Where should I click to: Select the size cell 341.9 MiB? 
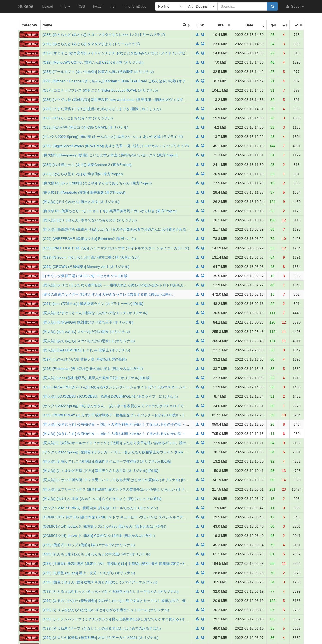click(220, 480)
